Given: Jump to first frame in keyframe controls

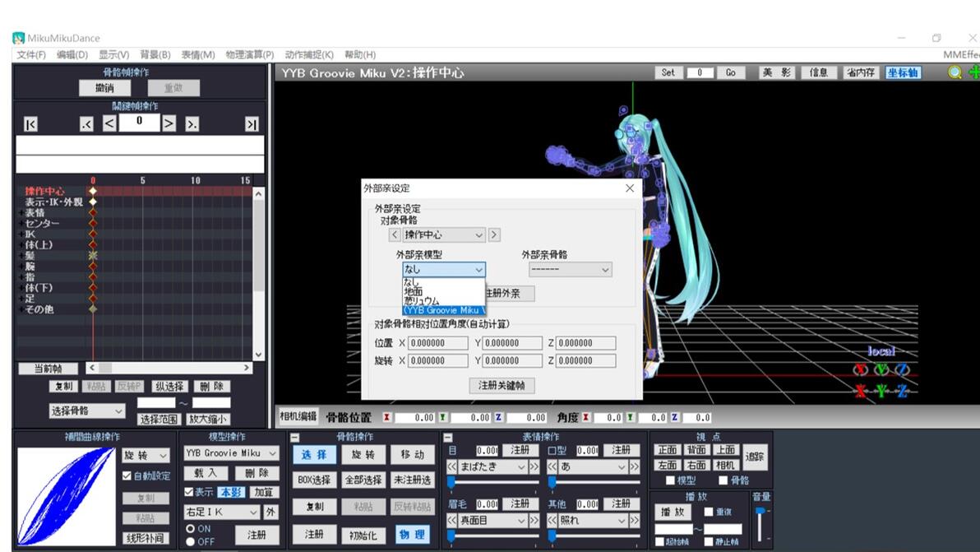Looking at the screenshot, I should click(x=30, y=123).
